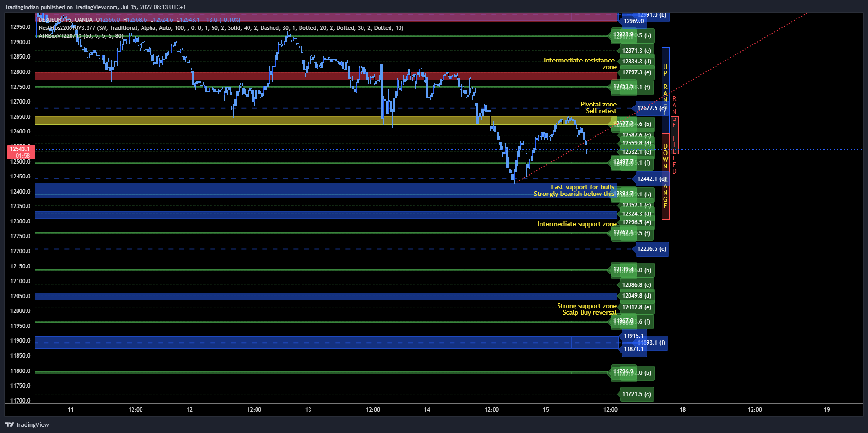Select the 'Strong support zone' annotation text
Viewport: 868px width, 433px height.
(x=587, y=306)
